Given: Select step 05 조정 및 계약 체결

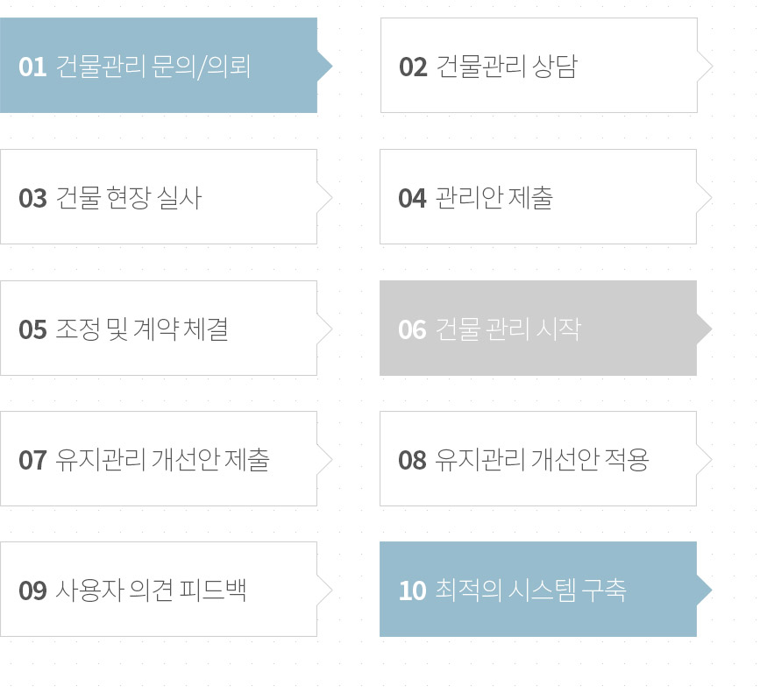Looking at the screenshot, I should pos(159,328).
